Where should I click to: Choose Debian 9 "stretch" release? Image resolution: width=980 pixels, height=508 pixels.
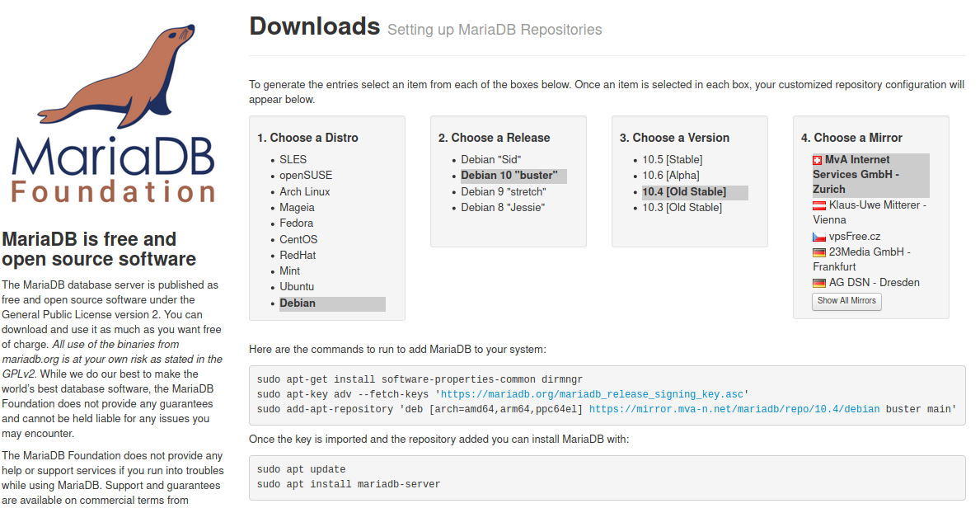coord(503,191)
